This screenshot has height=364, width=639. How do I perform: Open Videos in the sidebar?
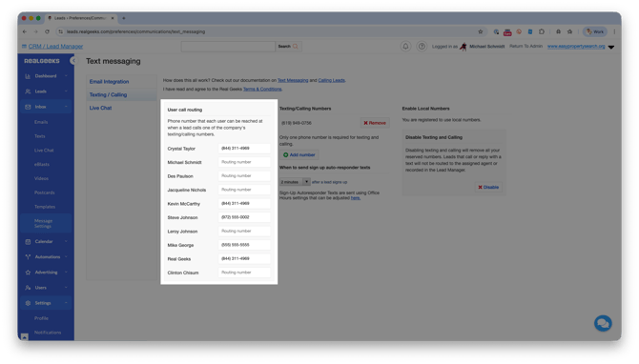coord(41,178)
